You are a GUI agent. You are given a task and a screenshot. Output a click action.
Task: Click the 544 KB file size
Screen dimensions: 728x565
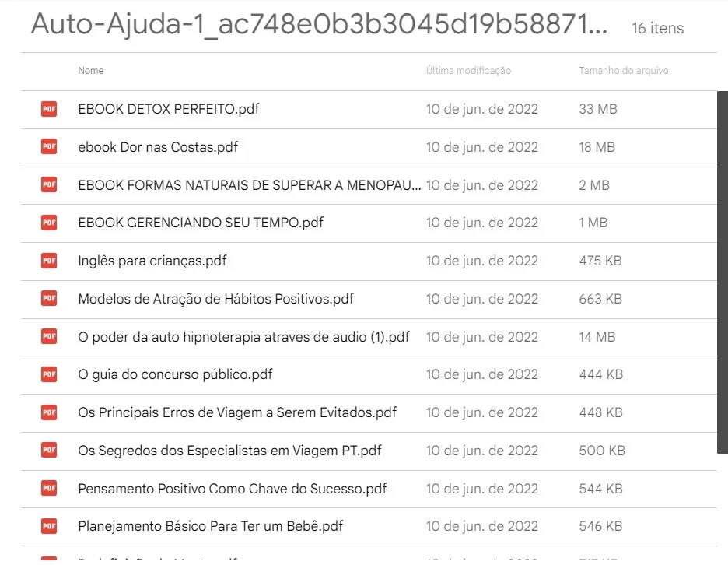point(600,488)
